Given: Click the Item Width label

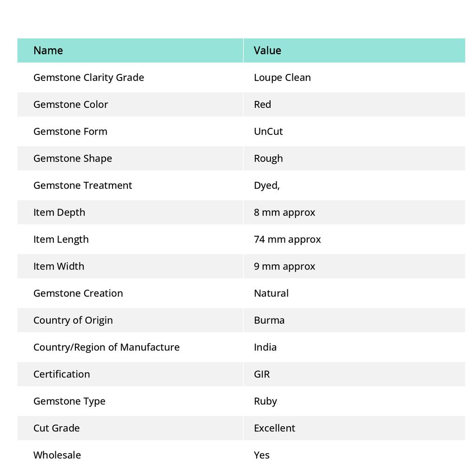Looking at the screenshot, I should click(59, 266).
